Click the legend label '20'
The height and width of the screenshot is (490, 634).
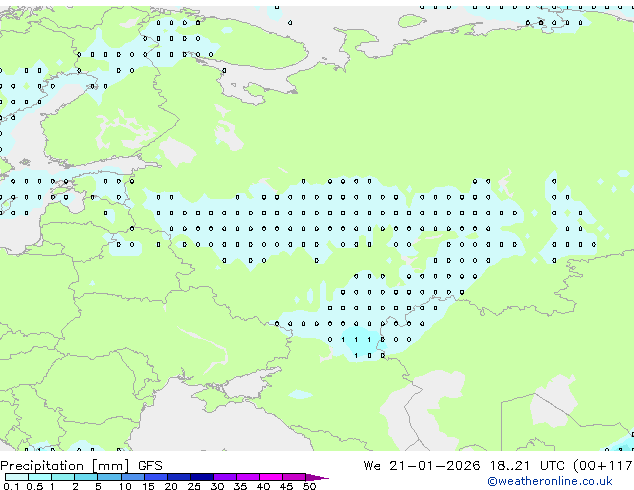[171, 486]
